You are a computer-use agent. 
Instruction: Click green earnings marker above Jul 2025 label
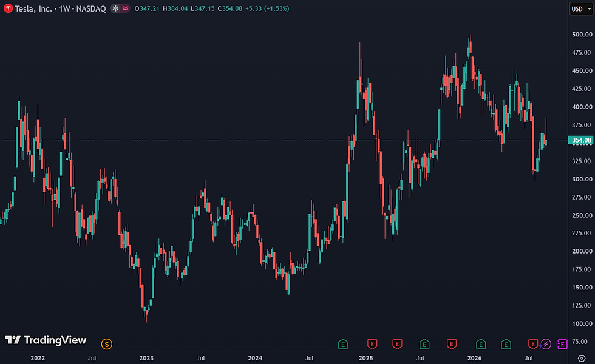point(424,345)
